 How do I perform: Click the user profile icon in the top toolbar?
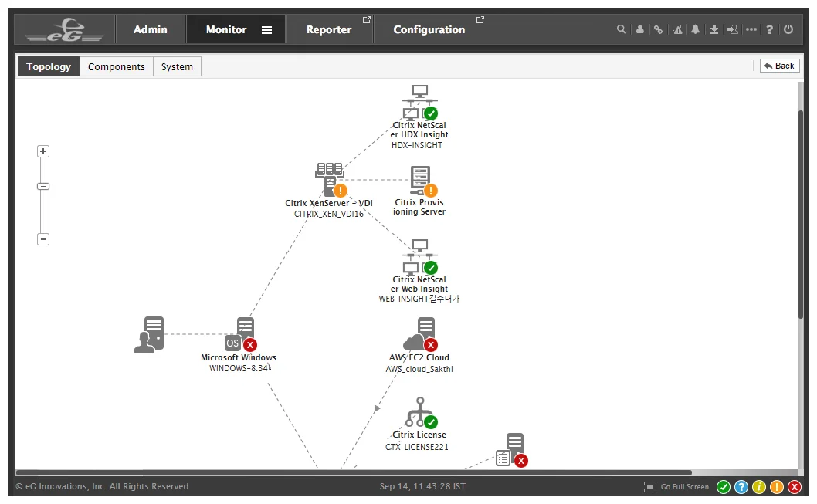640,29
